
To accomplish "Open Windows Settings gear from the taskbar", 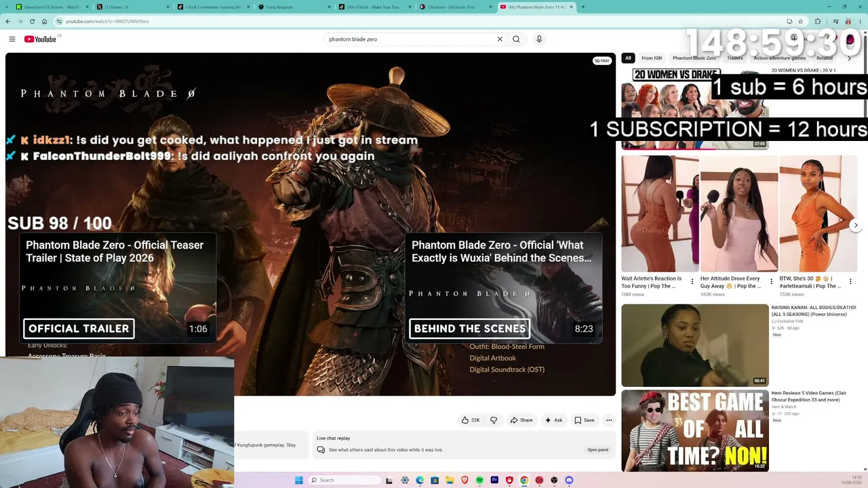I will click(405, 480).
